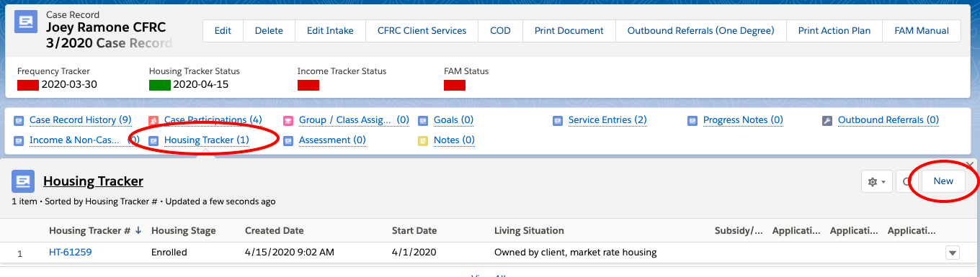The height and width of the screenshot is (277, 980).
Task: Click the red FAM Status swatch
Action: [455, 85]
